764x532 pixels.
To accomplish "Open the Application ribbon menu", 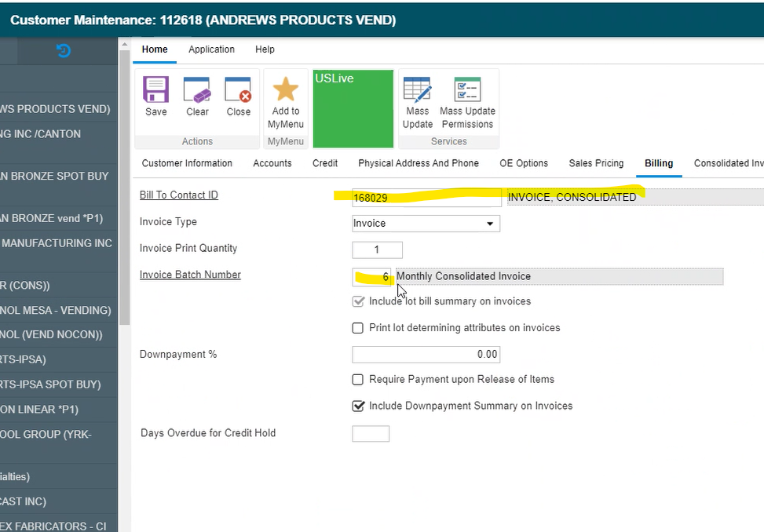I will [211, 49].
